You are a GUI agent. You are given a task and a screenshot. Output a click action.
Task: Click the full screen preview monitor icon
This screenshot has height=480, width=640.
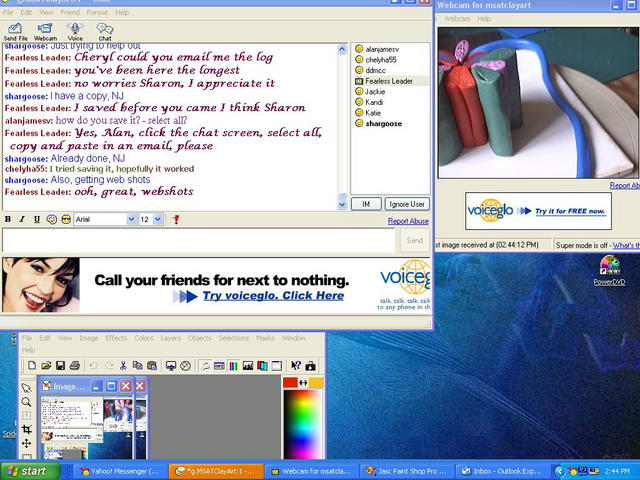click(x=171, y=366)
